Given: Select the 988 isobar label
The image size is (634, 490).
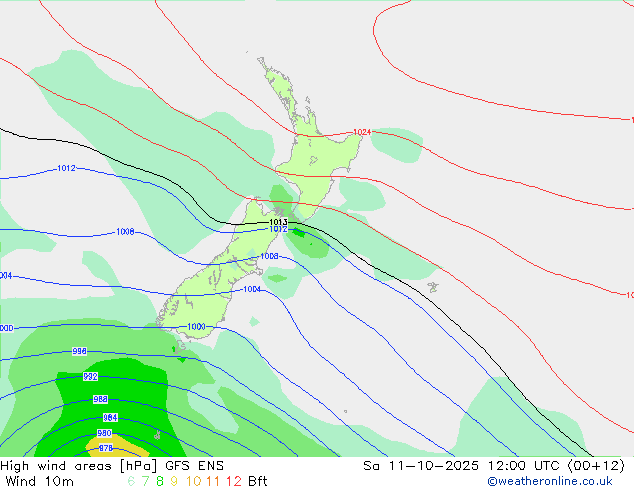Looking at the screenshot, I should 100,399.
